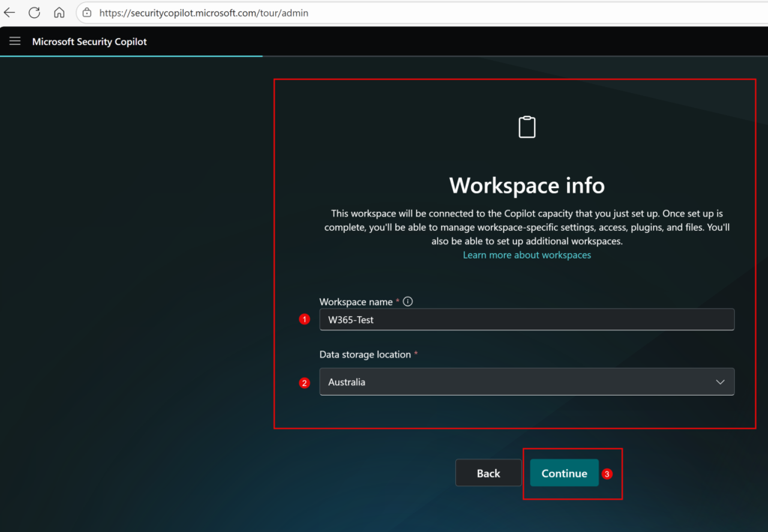Click red step marker number 1
The image size is (768, 532).
point(304,319)
